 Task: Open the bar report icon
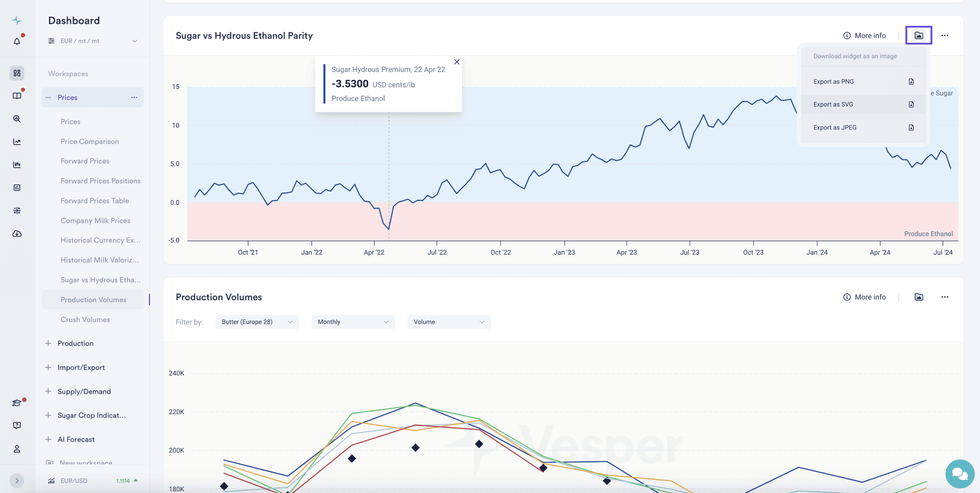point(17,188)
